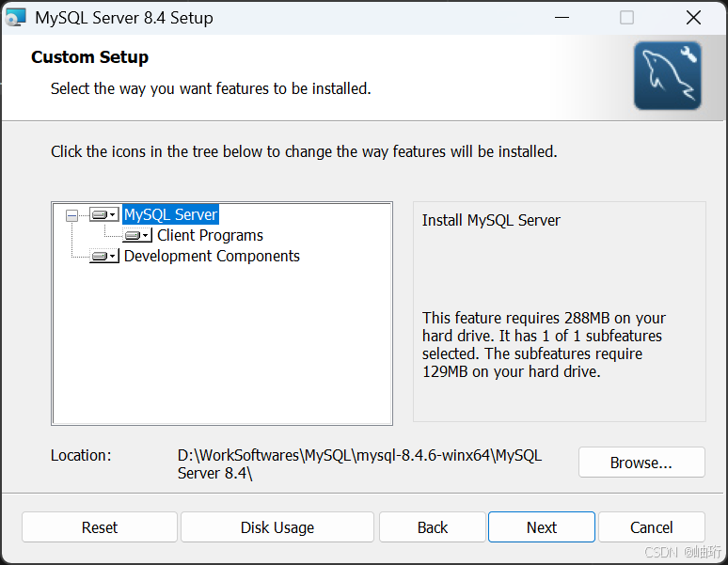Go Back to the previous setup step
The height and width of the screenshot is (565, 728).
433,527
